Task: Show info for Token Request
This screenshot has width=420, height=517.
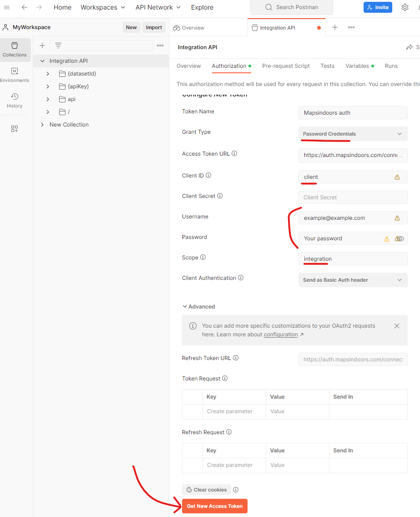Action: point(225,378)
